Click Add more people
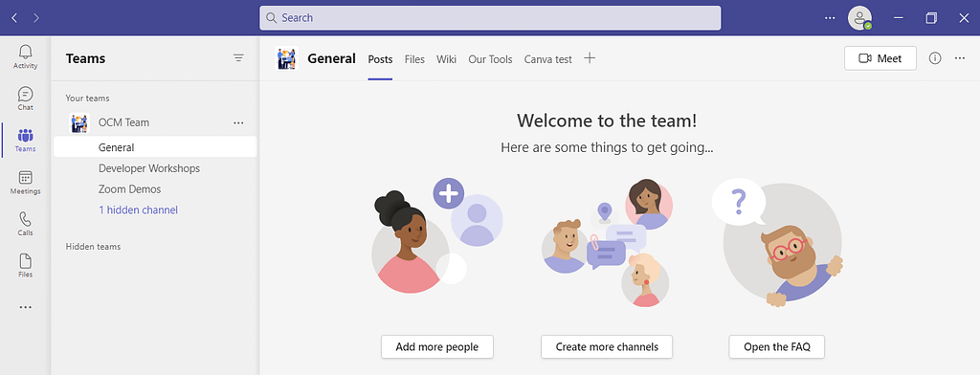The image size is (980, 375). pos(436,347)
